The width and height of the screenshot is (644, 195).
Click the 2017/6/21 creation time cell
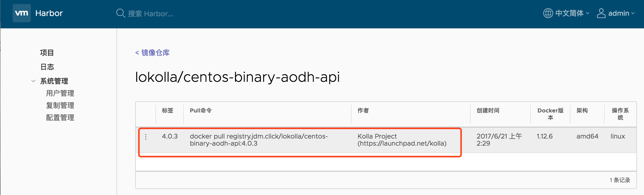499,140
